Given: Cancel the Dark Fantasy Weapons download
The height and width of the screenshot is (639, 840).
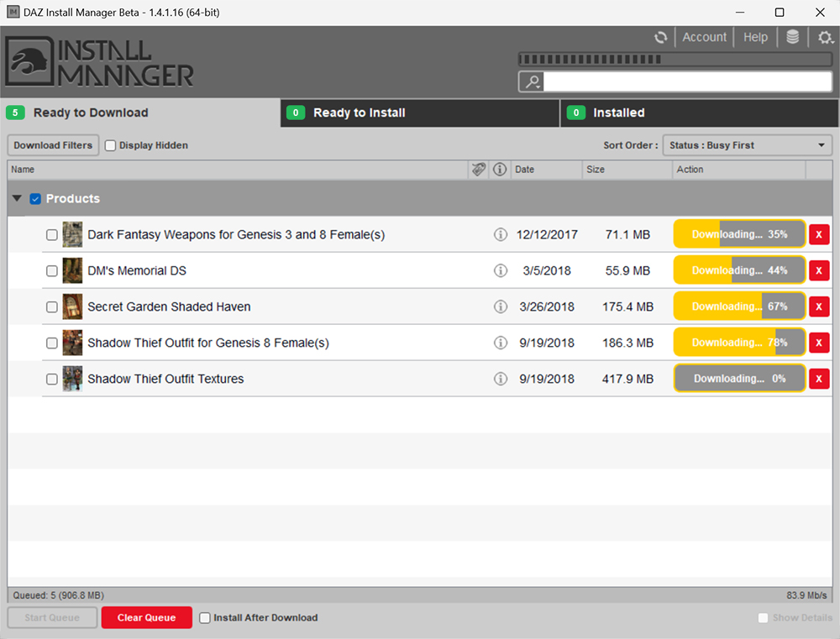Looking at the screenshot, I should (818, 235).
